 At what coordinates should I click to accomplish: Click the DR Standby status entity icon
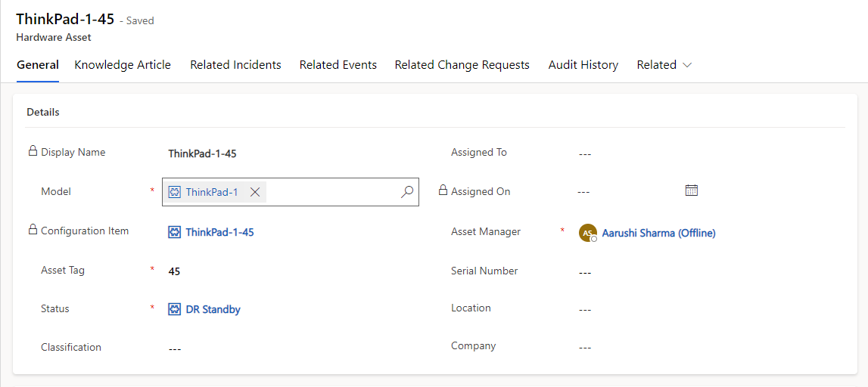(175, 309)
